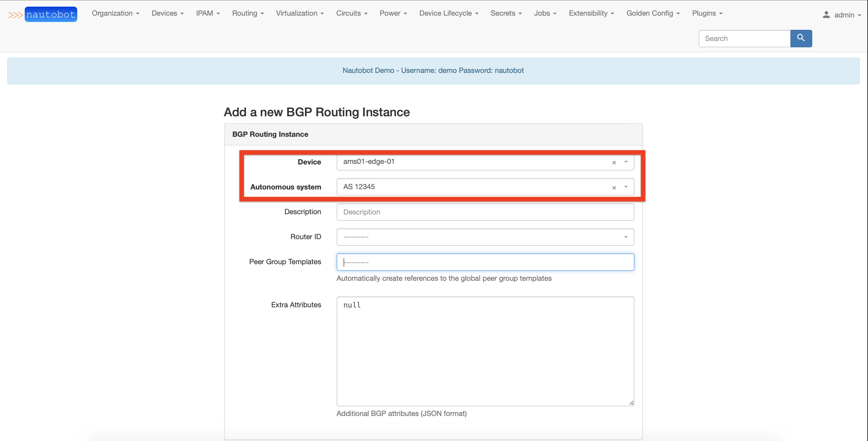
Task: Click the search magnifier icon
Action: 801,38
